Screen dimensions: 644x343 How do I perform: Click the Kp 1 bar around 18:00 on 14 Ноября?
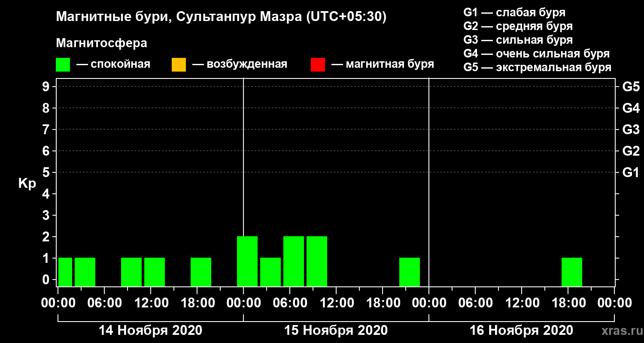click(x=201, y=272)
